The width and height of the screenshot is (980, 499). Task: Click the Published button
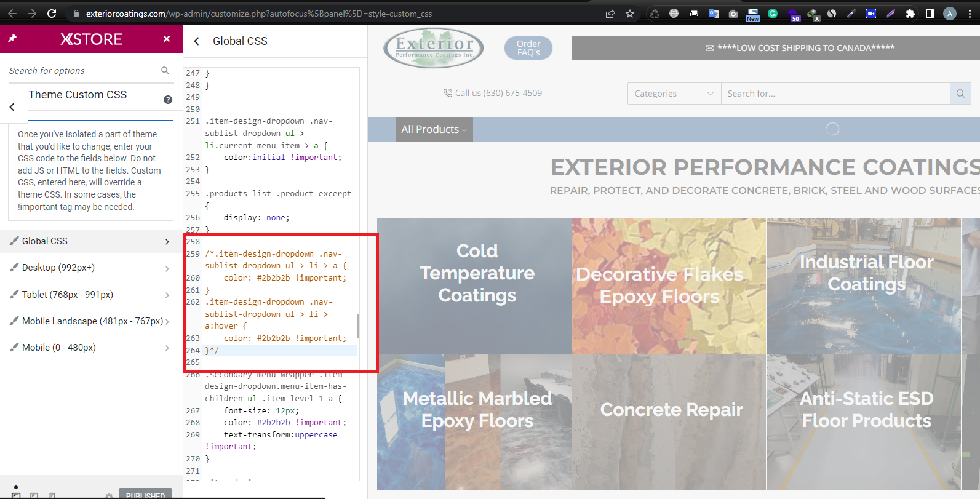[146, 494]
